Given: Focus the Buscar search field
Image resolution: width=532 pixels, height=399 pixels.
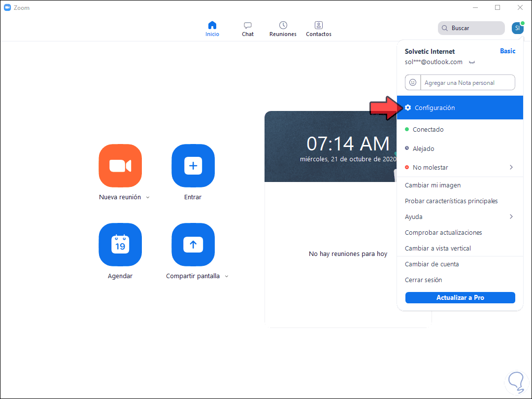Looking at the screenshot, I should (471, 28).
